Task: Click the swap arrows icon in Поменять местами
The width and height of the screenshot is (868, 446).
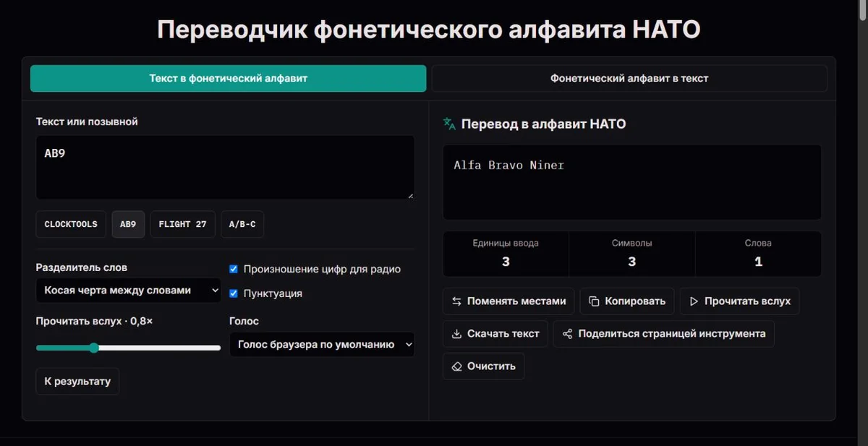Action: (x=456, y=301)
